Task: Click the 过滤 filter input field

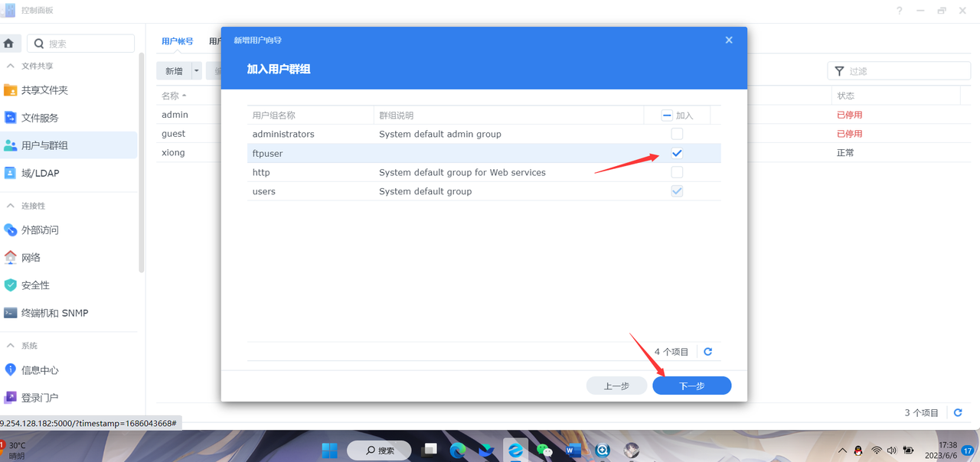Action: click(903, 71)
